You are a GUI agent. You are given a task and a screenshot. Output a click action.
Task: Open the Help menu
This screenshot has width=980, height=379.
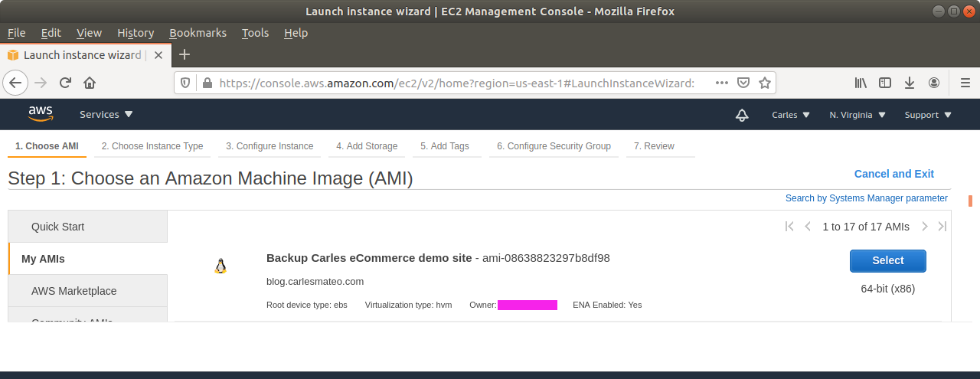coord(296,33)
